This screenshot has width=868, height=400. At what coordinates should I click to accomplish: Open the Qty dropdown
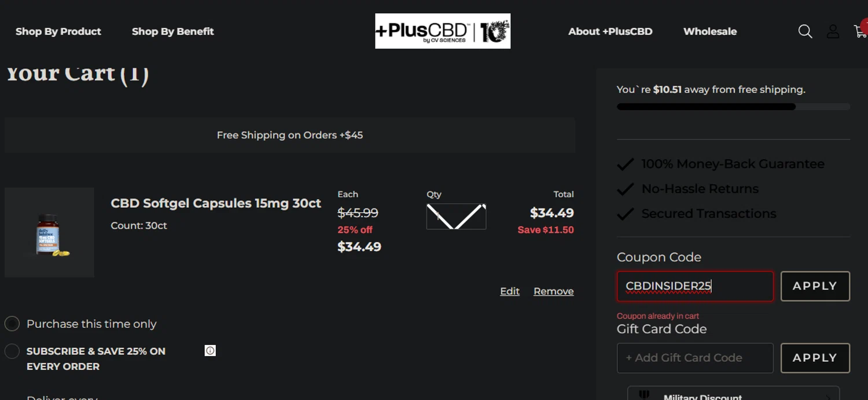pos(456,216)
